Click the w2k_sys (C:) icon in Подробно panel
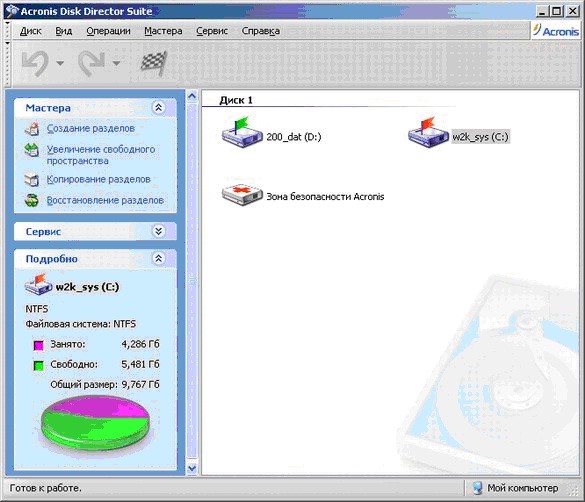 [x=38, y=285]
